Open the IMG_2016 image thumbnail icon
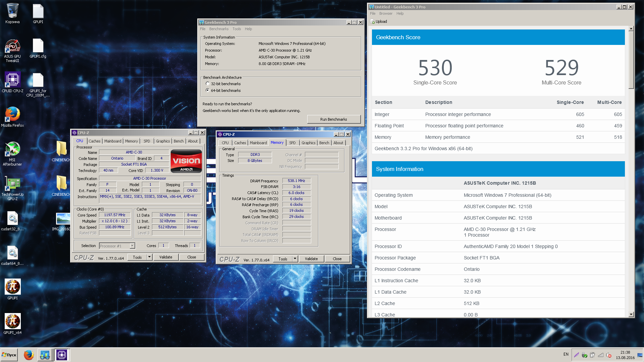 point(61,221)
